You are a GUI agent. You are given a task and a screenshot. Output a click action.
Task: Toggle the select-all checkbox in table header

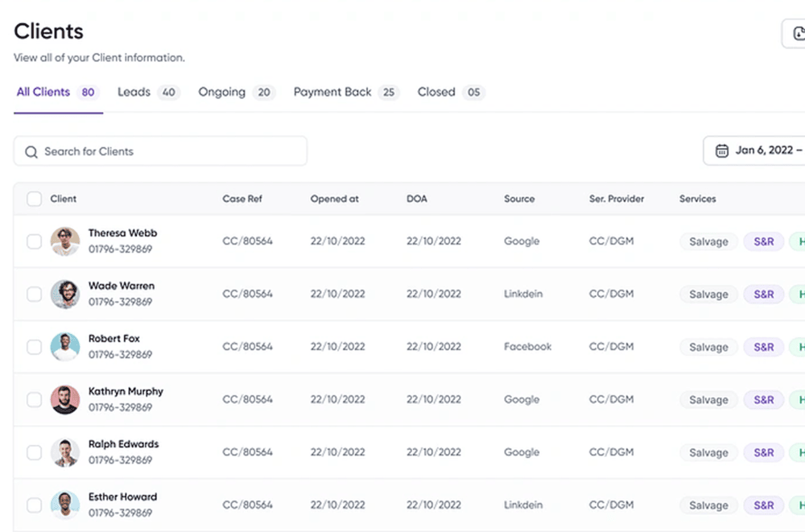(x=35, y=199)
